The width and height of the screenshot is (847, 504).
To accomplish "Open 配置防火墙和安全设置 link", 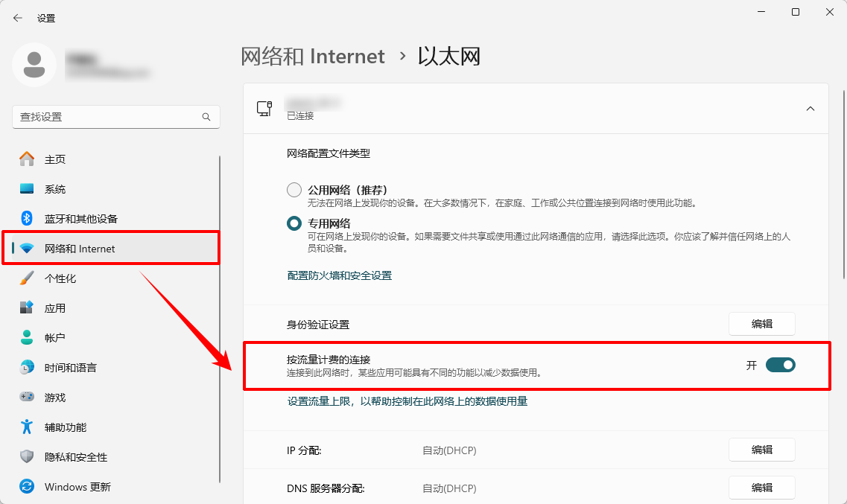I will pos(339,275).
